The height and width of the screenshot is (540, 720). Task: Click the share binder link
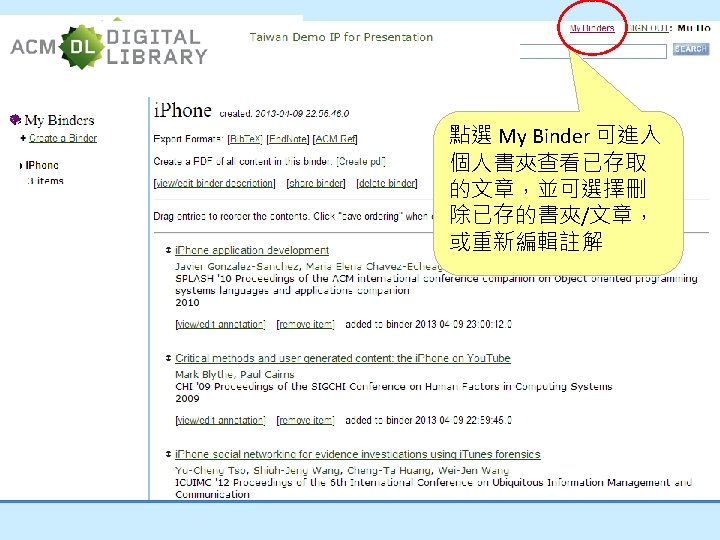pos(316,183)
